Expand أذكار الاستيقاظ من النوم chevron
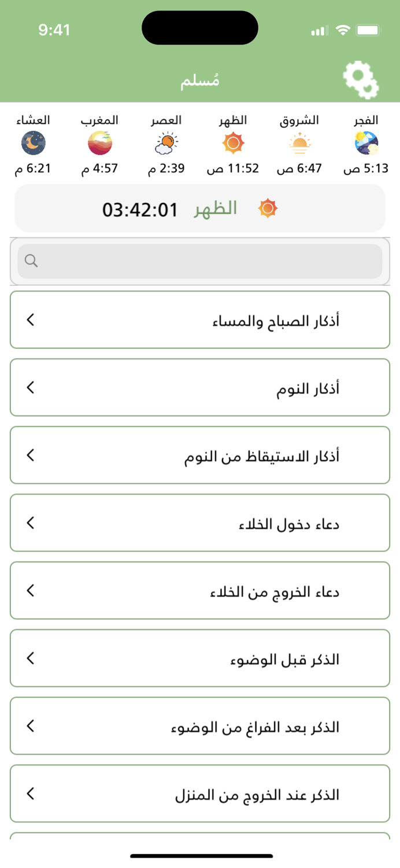 [x=30, y=455]
